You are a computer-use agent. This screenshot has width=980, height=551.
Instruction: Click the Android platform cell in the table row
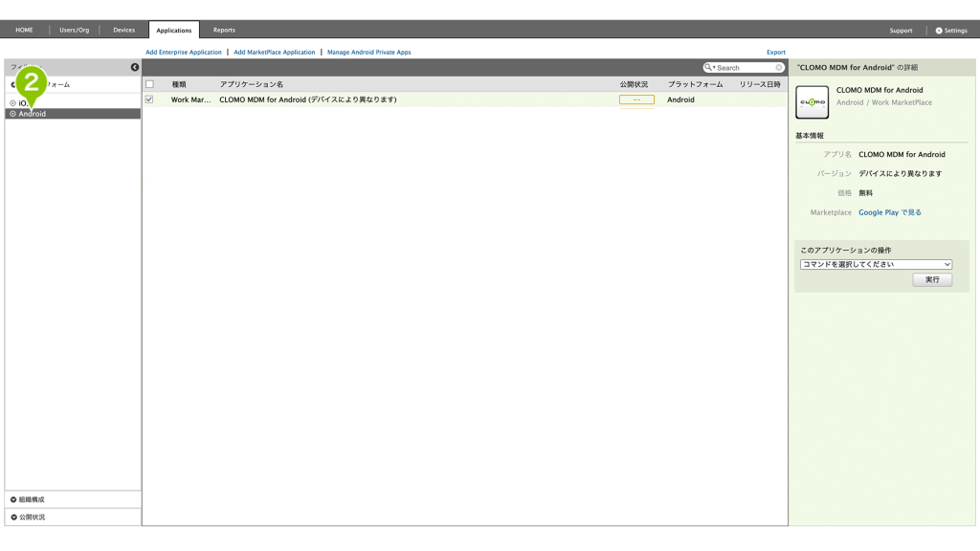coord(680,99)
